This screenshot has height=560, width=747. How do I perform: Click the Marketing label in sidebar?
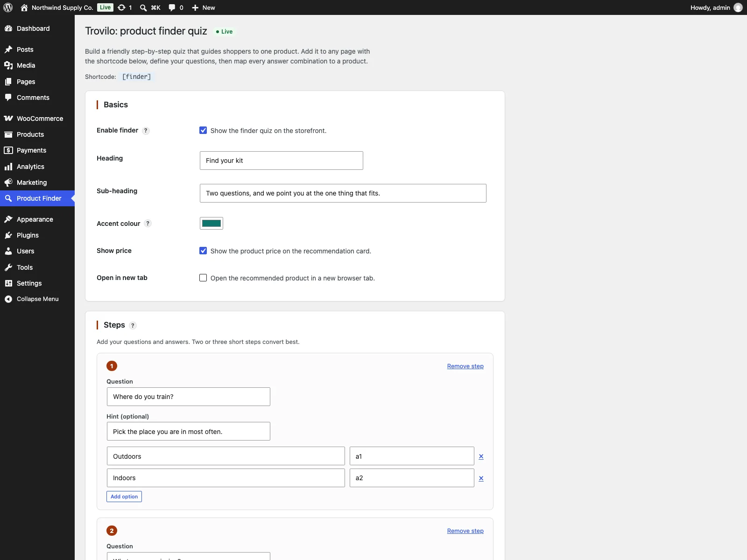point(32,182)
